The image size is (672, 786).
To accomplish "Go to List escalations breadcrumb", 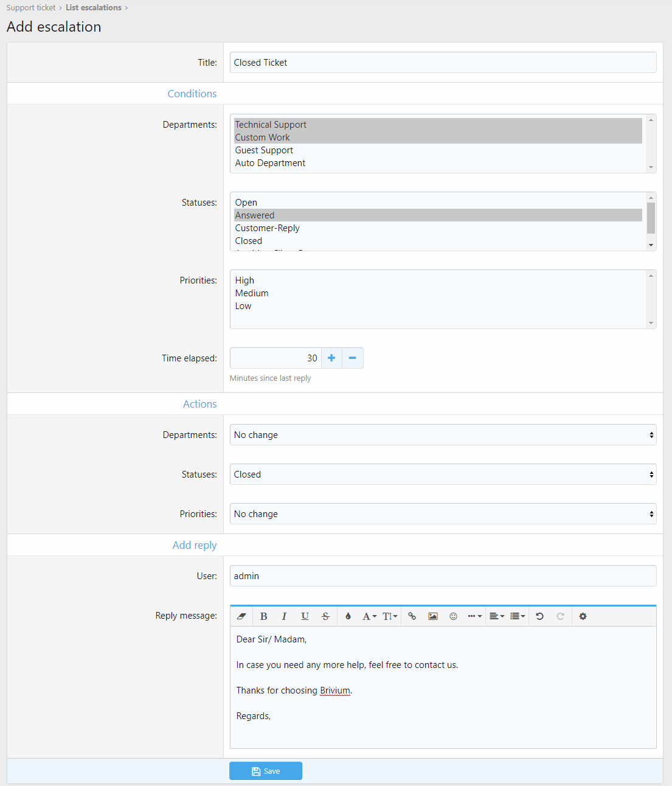I will coord(94,8).
